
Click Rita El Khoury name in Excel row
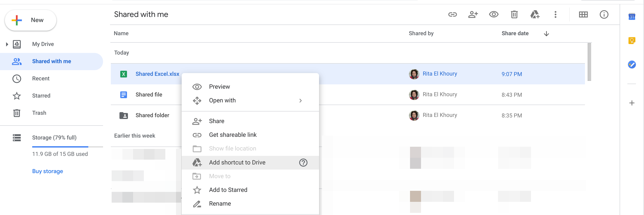pos(440,74)
